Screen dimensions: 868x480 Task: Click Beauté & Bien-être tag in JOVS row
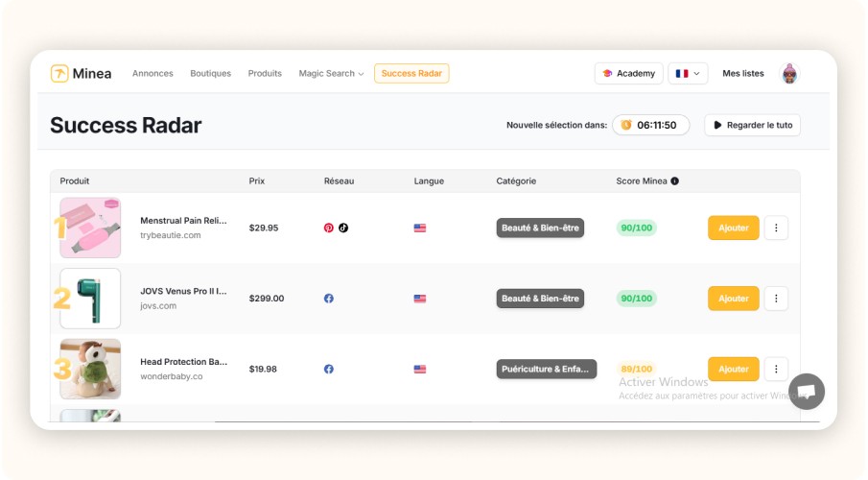tap(540, 299)
